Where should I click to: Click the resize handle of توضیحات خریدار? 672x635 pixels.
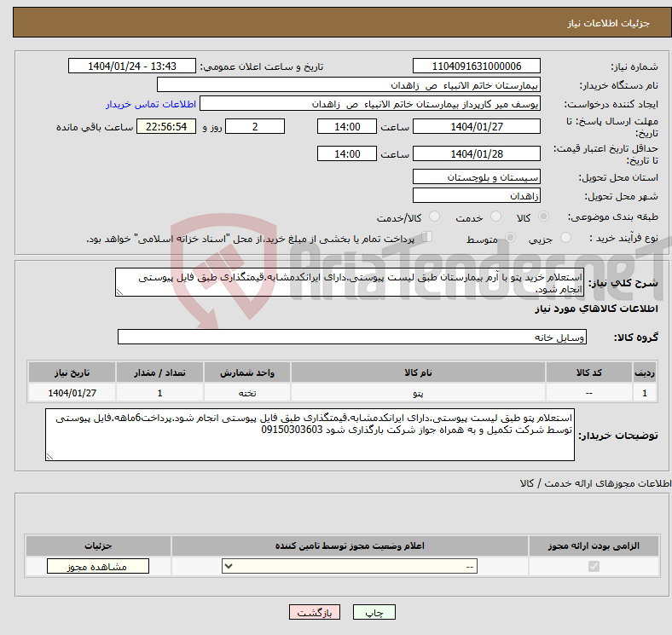(49, 457)
